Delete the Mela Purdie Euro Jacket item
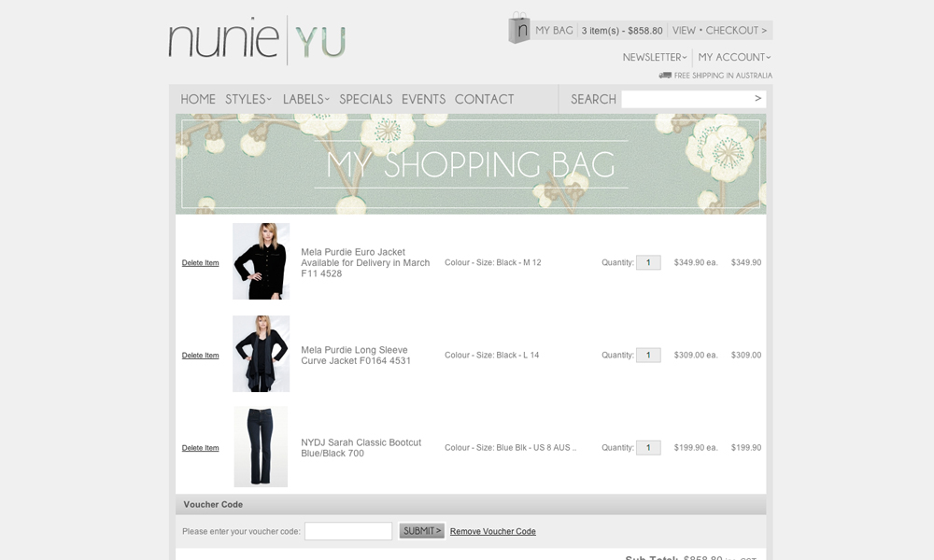Image resolution: width=934 pixels, height=560 pixels. (x=200, y=263)
